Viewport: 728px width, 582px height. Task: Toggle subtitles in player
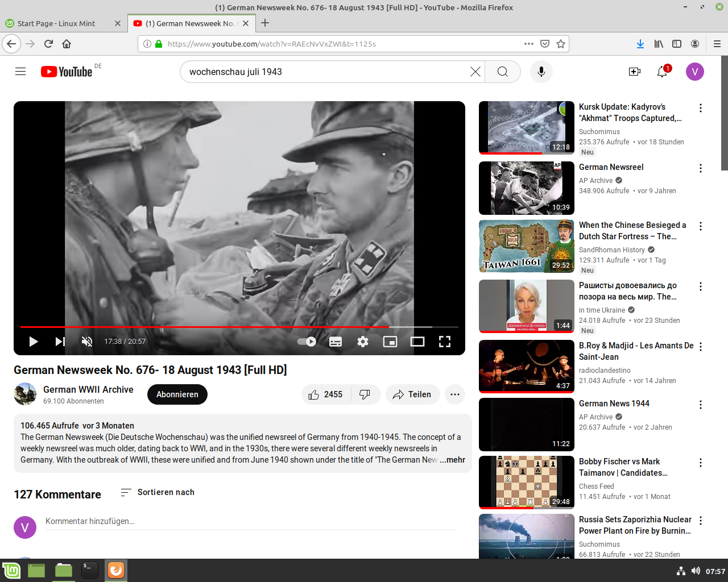coord(336,342)
